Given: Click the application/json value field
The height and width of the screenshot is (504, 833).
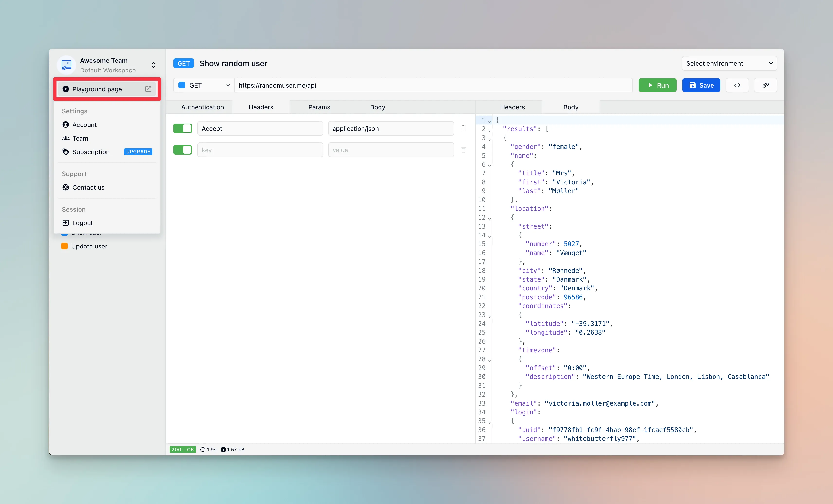Looking at the screenshot, I should [x=391, y=128].
